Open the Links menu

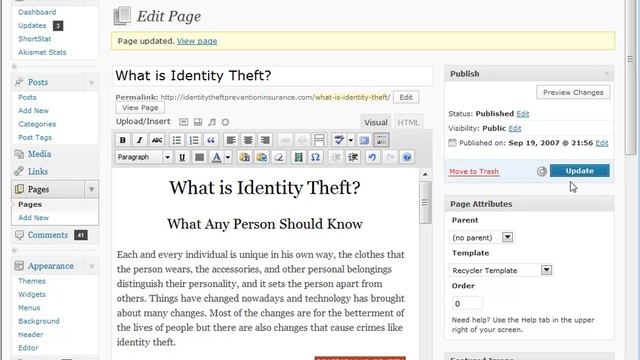tap(38, 171)
